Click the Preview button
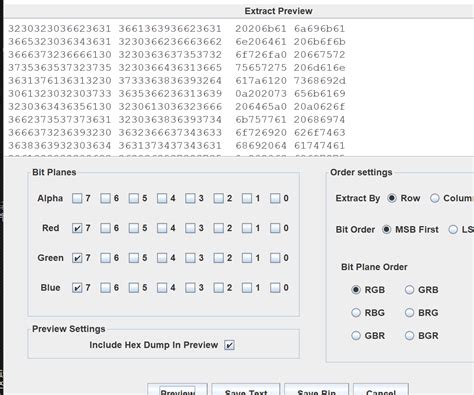The image size is (474, 395). point(178,390)
